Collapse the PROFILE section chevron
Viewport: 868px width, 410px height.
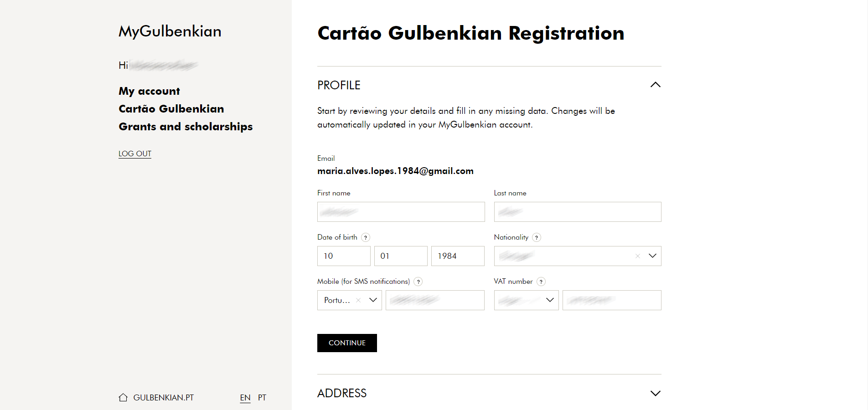click(656, 85)
